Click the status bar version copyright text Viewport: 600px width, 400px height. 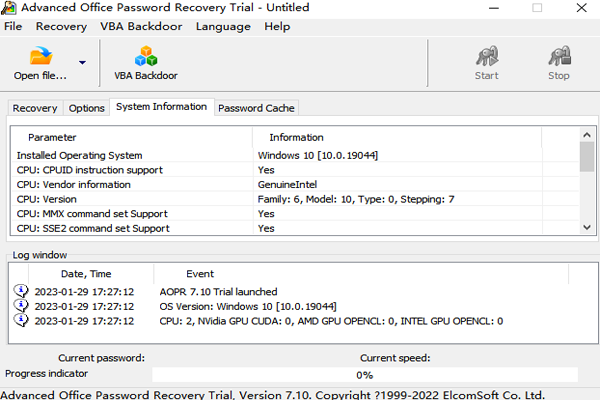click(x=272, y=395)
